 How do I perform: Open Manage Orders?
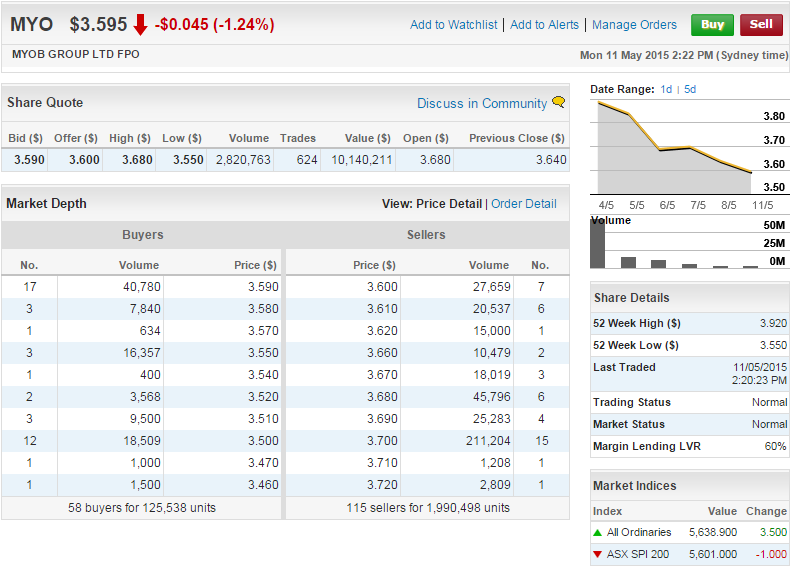coord(634,25)
